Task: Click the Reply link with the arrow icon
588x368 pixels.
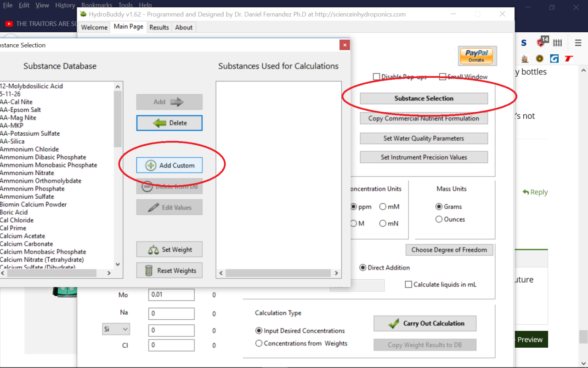Action: tap(535, 192)
